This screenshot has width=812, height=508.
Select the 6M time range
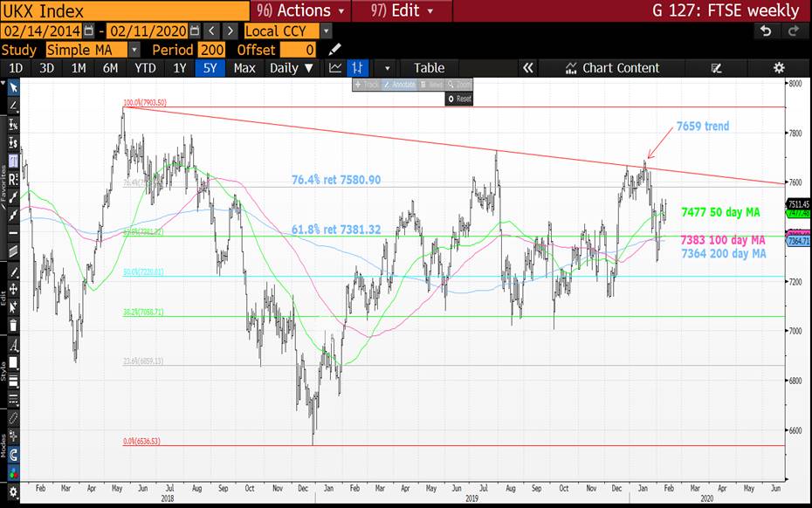(x=110, y=68)
